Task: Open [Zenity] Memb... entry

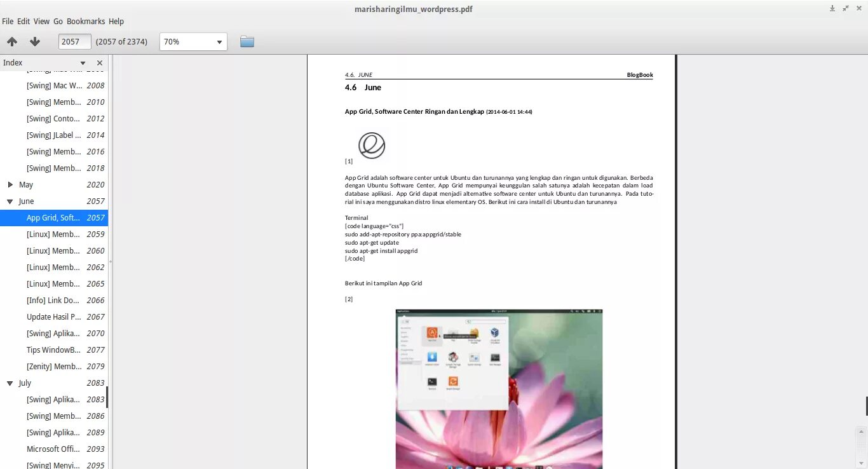Action: click(x=54, y=367)
